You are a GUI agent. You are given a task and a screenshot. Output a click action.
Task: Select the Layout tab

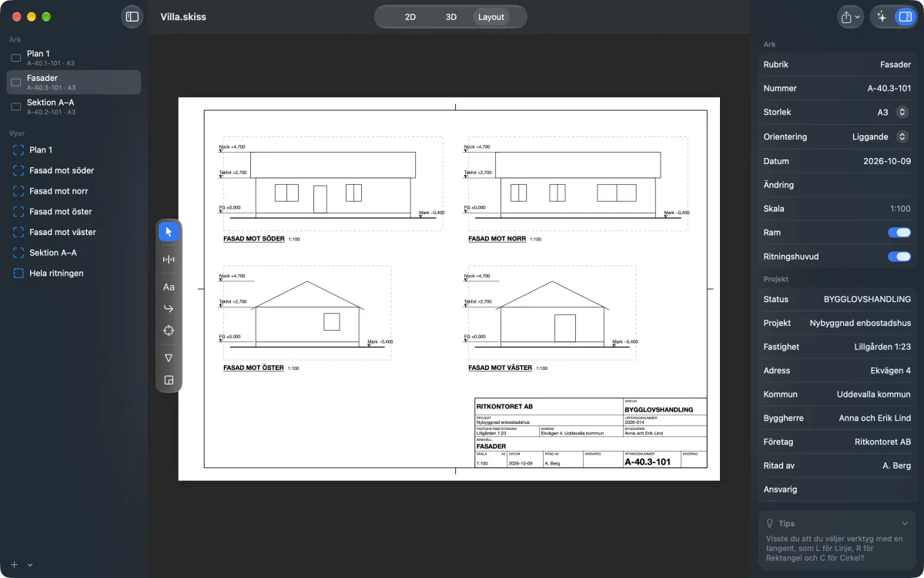tap(491, 17)
